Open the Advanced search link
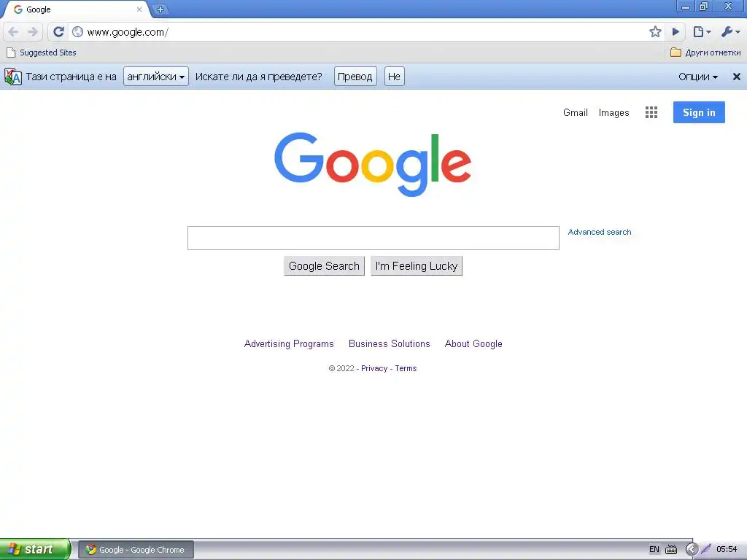 (600, 232)
